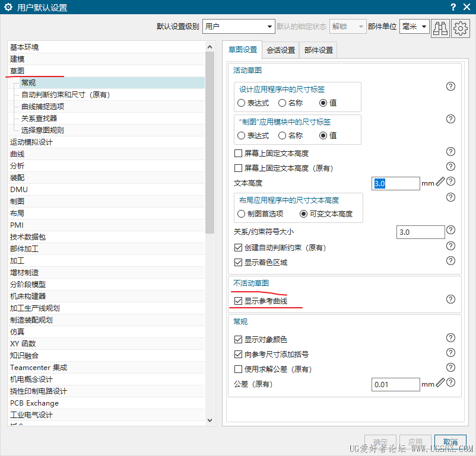The image size is (476, 456).
Task: Open help for 使用求解公差 (原有)
Action: (x=450, y=368)
